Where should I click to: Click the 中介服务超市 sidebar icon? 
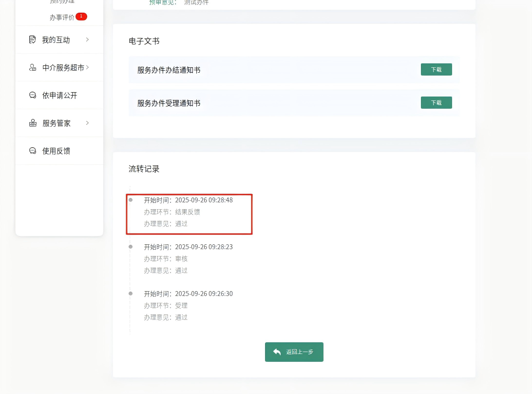pos(33,68)
